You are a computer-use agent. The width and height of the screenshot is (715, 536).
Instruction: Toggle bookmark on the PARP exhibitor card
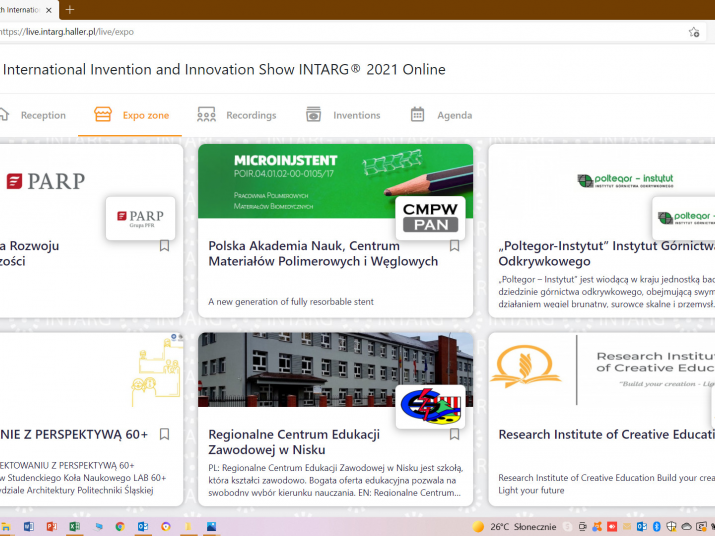[165, 246]
